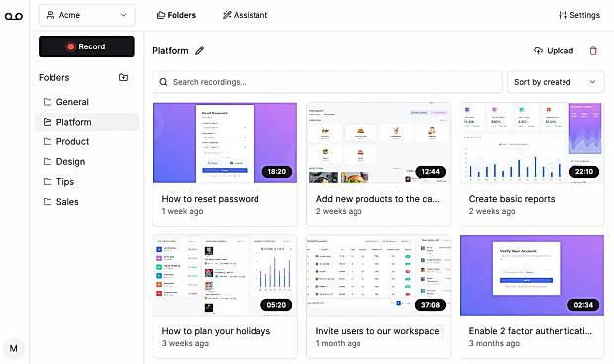614x364 pixels.
Task: Click the pencil icon to rename Platform
Action: coord(200,50)
